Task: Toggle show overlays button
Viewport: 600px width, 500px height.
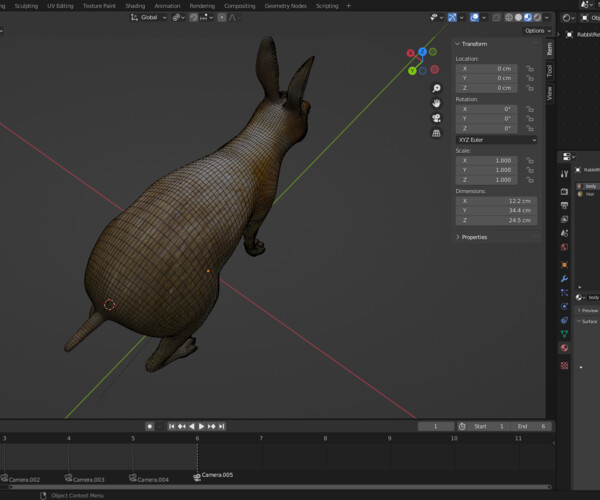Action: coord(474,18)
